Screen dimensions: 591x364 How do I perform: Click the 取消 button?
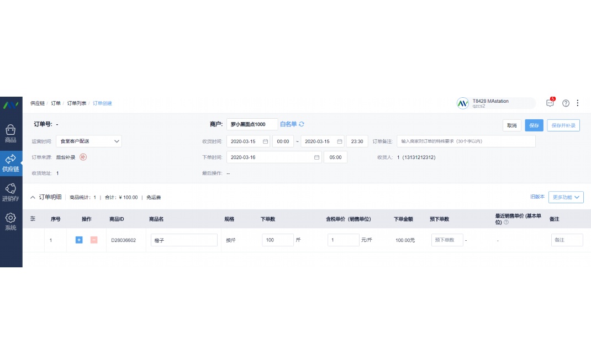coord(511,125)
